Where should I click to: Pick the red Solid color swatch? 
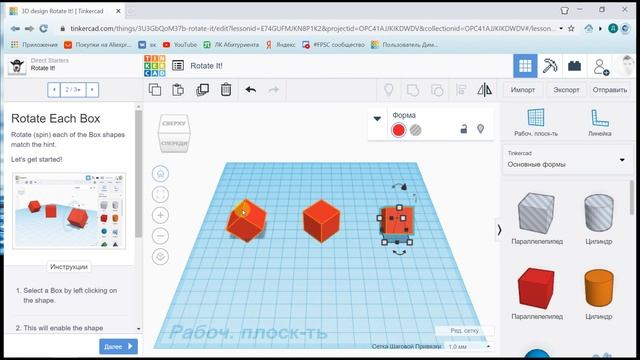(398, 130)
